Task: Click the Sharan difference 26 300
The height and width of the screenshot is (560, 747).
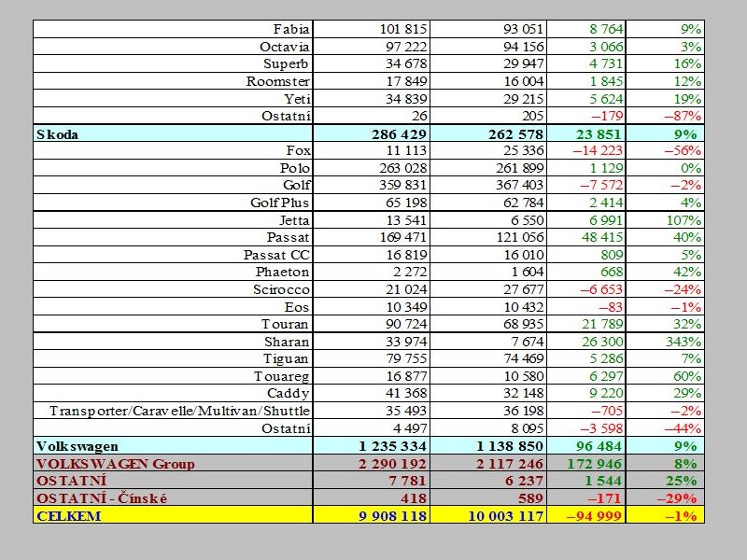Action: point(602,342)
